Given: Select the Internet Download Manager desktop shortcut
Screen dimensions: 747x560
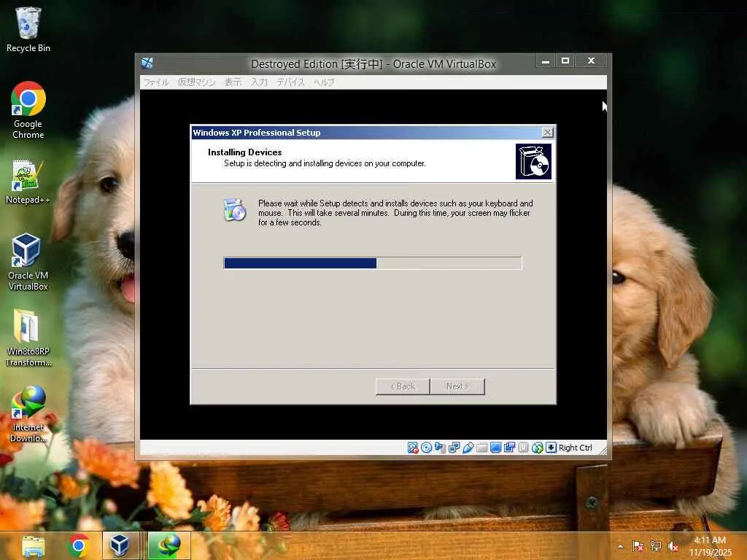Looking at the screenshot, I should pos(28,414).
